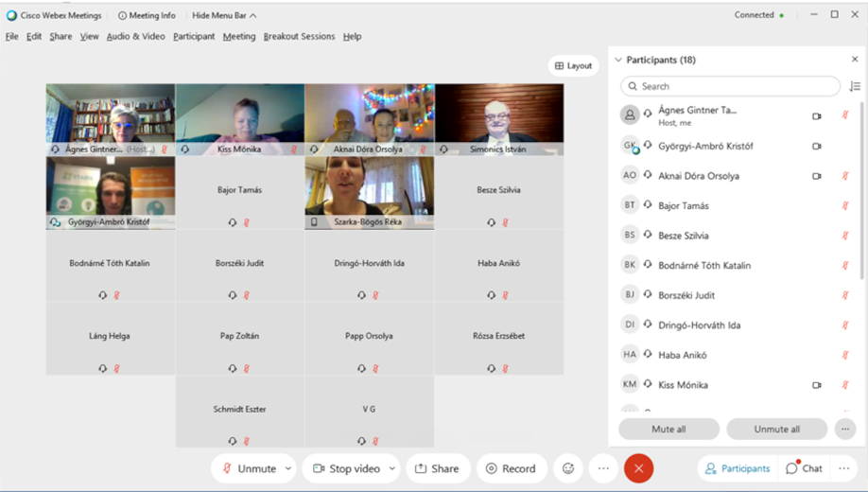The height and width of the screenshot is (492, 868).
Task: Open the participant list sort options
Action: [855, 86]
